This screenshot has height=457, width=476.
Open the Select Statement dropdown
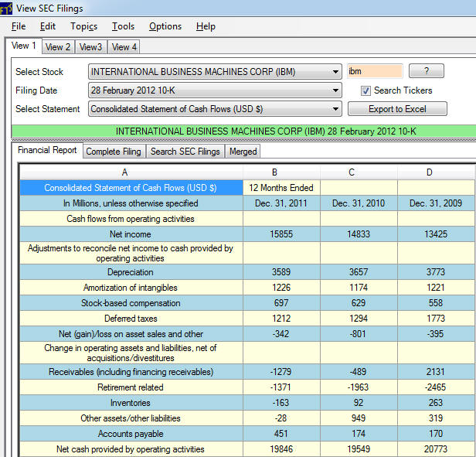(x=215, y=109)
